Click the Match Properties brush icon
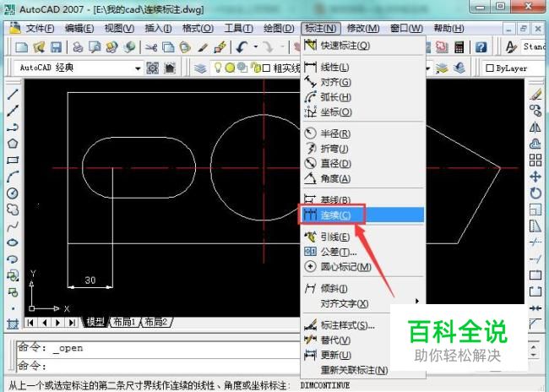Viewport: 549px width, 392px height. pyautogui.click(x=203, y=47)
